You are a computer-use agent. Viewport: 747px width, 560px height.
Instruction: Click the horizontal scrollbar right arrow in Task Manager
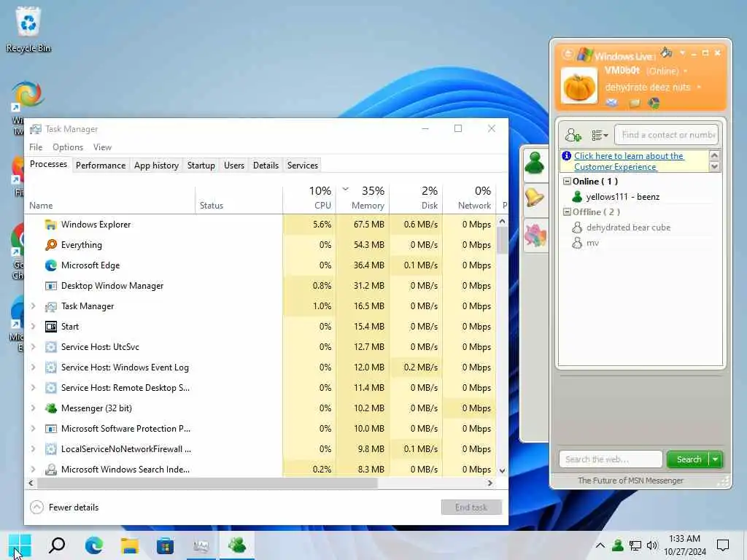pyautogui.click(x=489, y=483)
